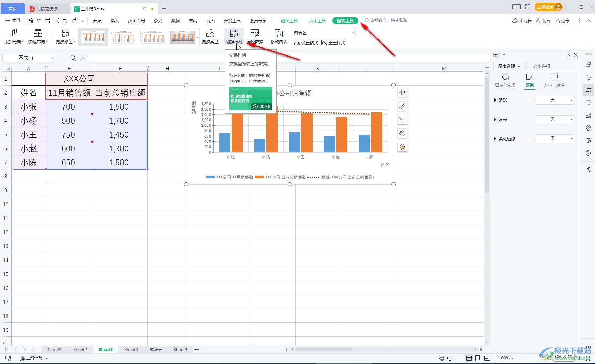The height and width of the screenshot is (364, 595).
Task: Play the tooltip tutorial video 00:38
Action: click(251, 98)
